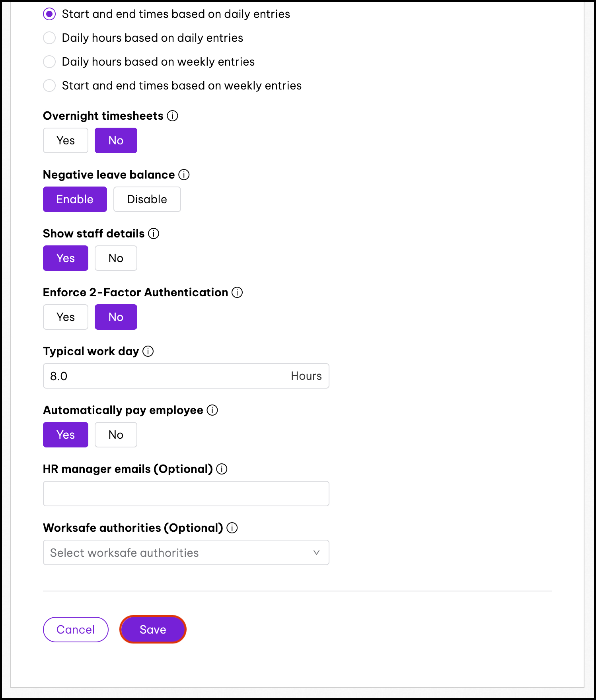
Task: Click the Save button
Action: 153,630
